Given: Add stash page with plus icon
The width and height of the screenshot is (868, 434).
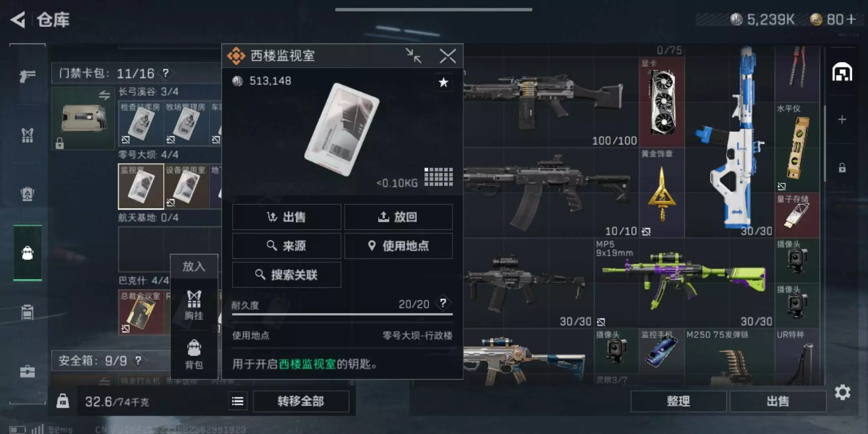Looking at the screenshot, I should (x=842, y=119).
